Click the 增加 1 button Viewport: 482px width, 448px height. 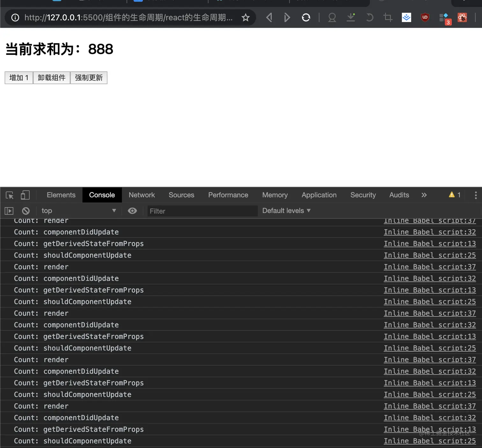pos(19,78)
